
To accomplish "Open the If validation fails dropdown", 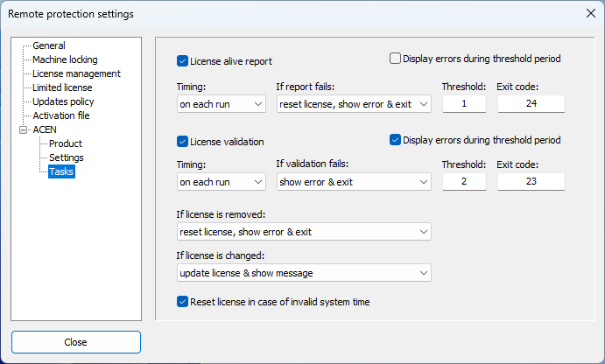I will 354,182.
